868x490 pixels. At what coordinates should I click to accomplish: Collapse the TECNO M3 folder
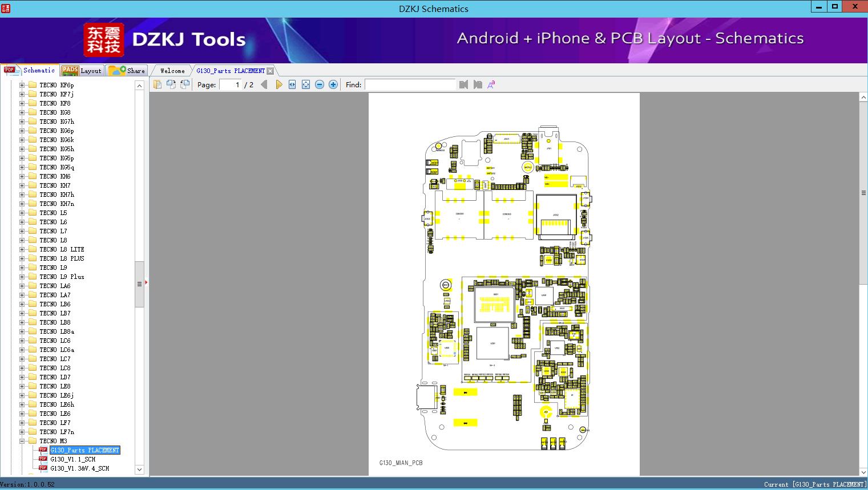[22, 440]
